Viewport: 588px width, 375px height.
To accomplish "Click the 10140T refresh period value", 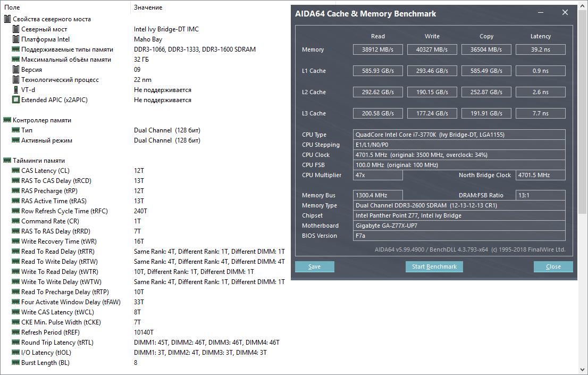I will (144, 332).
